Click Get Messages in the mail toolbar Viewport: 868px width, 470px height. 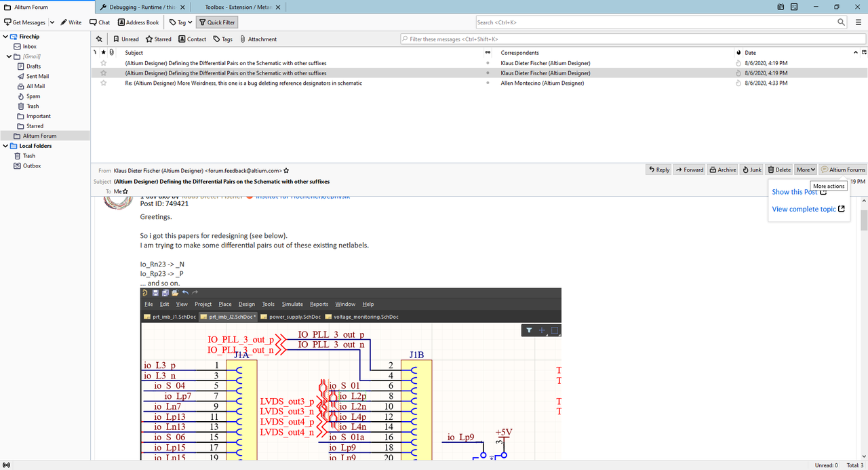[x=24, y=22]
